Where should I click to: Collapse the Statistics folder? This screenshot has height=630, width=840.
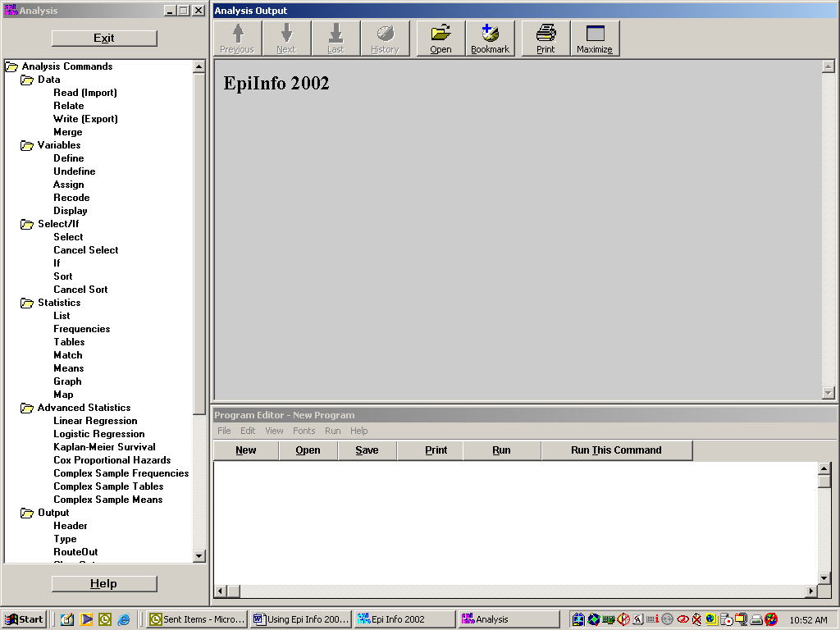(x=27, y=303)
